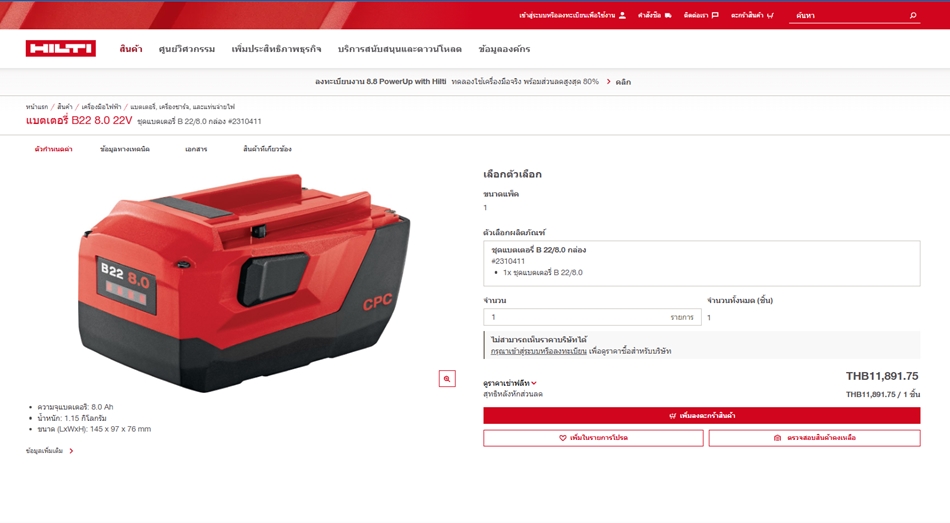Screen dimensions: 950x523
Task: Open the เพิ่มประสิทธิภาพธุรกิจ menu
Action: [276, 48]
